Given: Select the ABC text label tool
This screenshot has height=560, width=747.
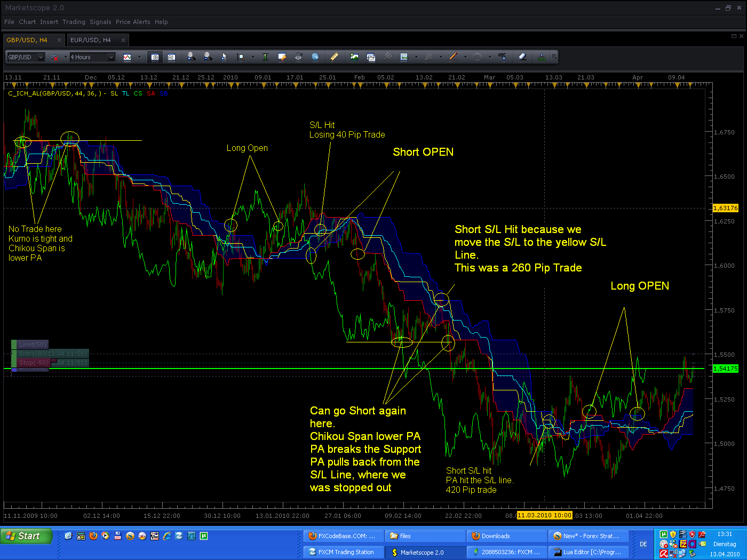Looking at the screenshot, I should [502, 57].
